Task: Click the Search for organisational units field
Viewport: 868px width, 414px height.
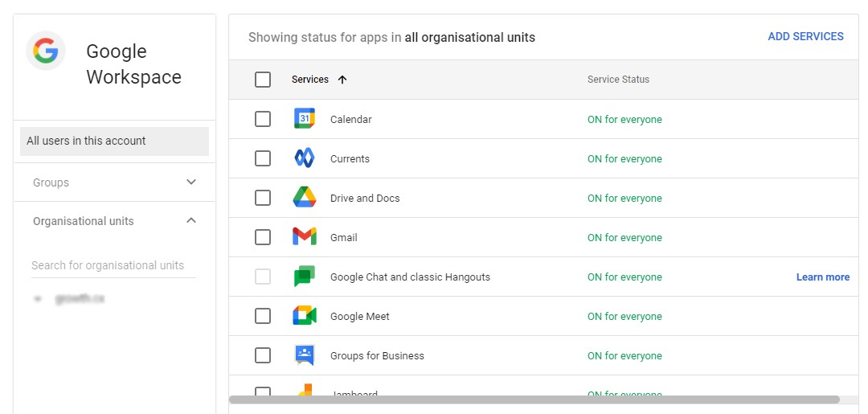Action: [x=113, y=265]
